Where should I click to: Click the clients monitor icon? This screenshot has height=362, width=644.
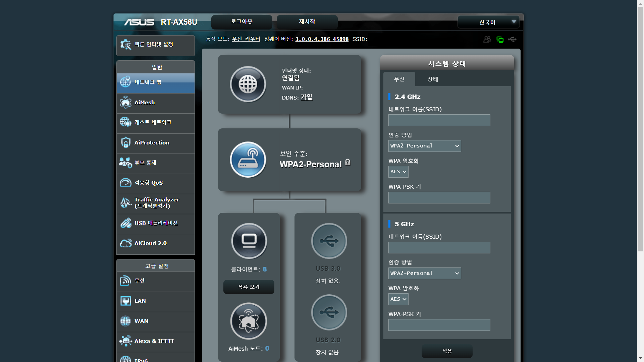point(249,241)
